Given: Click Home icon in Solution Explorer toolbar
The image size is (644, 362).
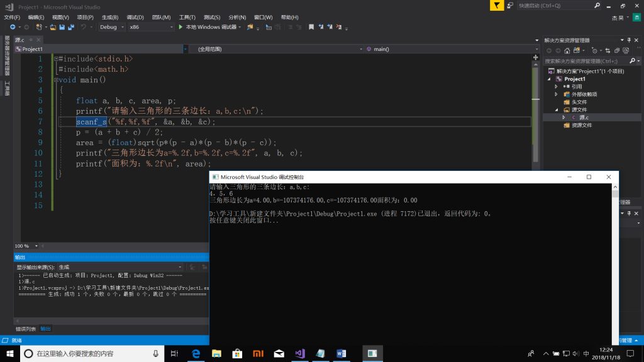Looking at the screenshot, I should [567, 50].
